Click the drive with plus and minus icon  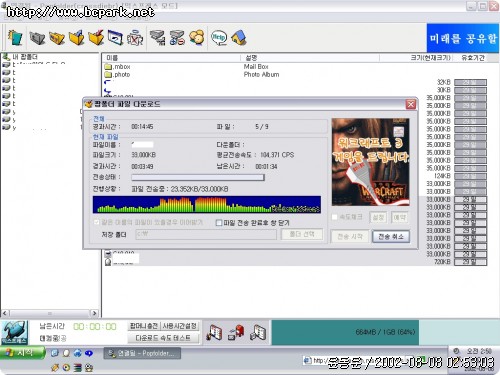pyautogui.click(x=177, y=38)
